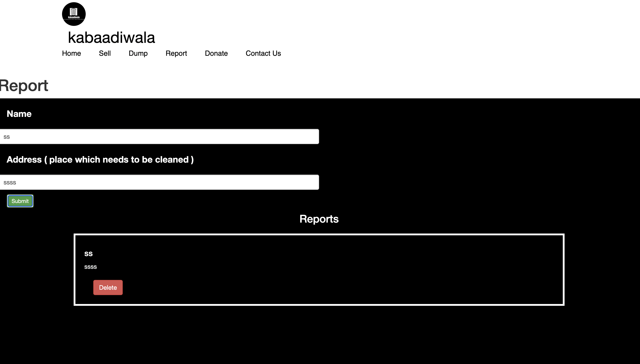Visit the Contact Us page
The image size is (640, 364).
click(263, 53)
